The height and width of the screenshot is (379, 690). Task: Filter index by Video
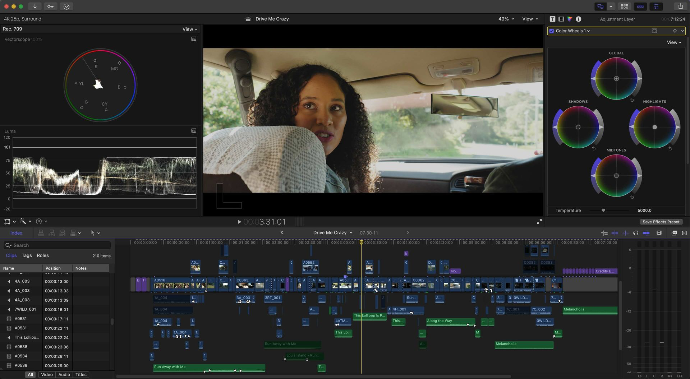46,375
